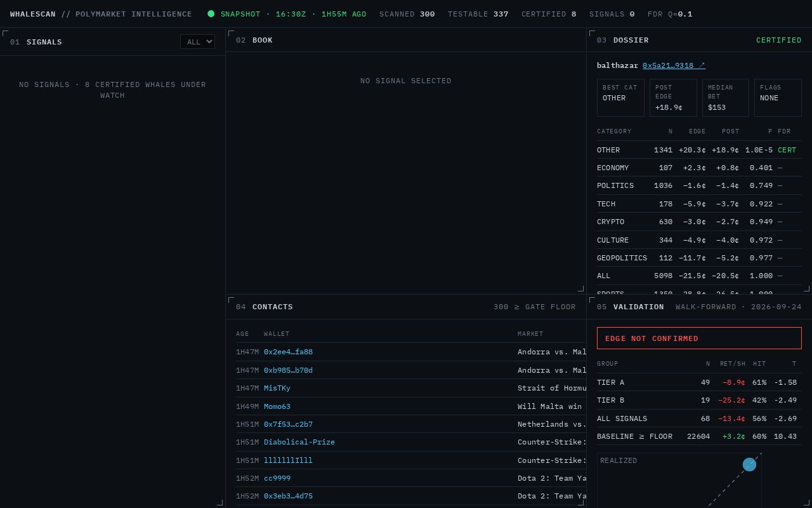The height and width of the screenshot is (508, 812).
Task: Click the green CERT flag in the OTHER row
Action: (x=787, y=150)
